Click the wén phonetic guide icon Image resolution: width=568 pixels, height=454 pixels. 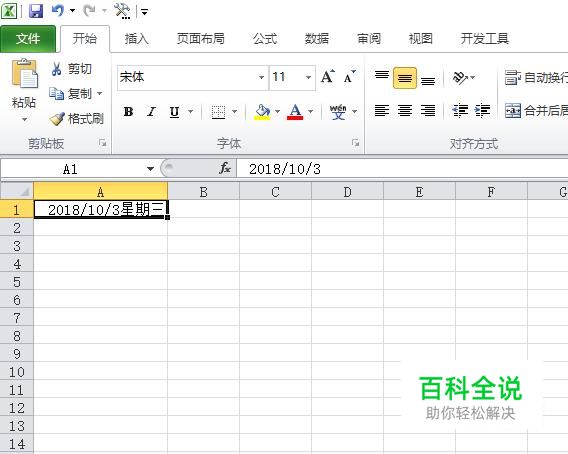click(338, 112)
